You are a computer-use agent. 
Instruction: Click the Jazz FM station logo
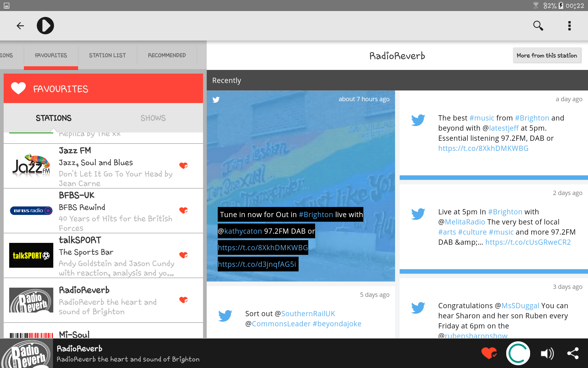click(x=31, y=166)
